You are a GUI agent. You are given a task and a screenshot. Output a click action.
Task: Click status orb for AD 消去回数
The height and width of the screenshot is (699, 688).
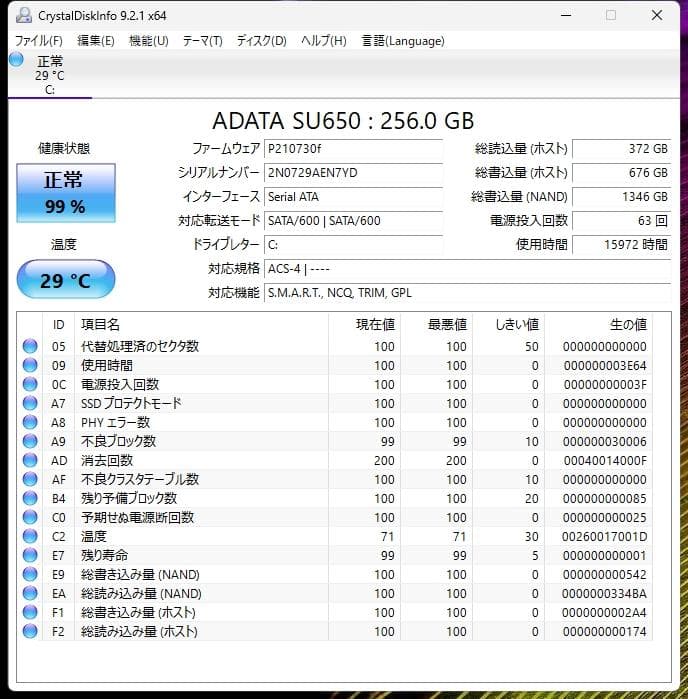(x=30, y=460)
